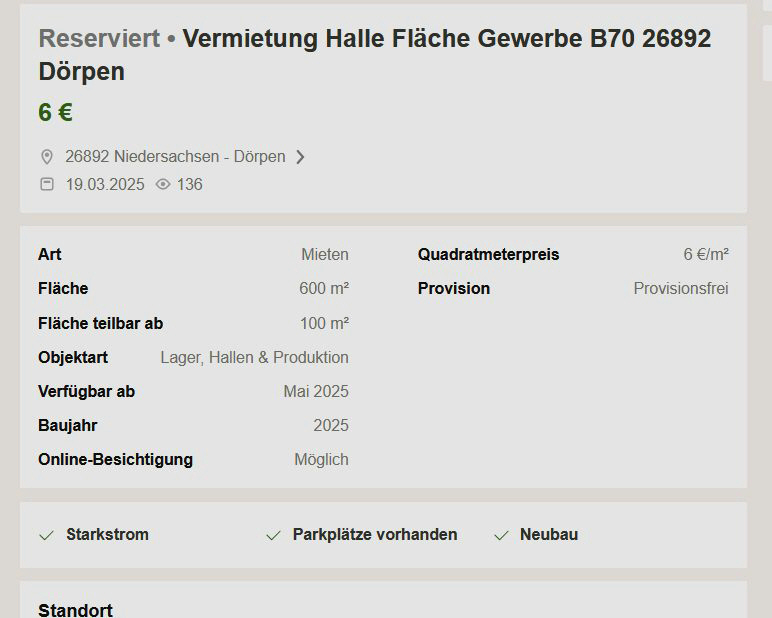This screenshot has height=618, width=772.
Task: Click the calendar date icon
Action: [47, 184]
